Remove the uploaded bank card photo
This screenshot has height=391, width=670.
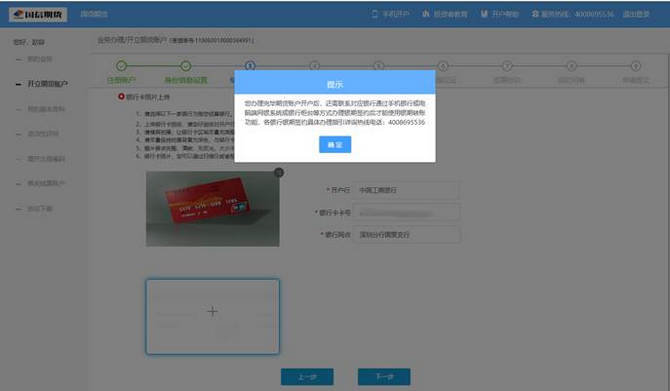(279, 172)
